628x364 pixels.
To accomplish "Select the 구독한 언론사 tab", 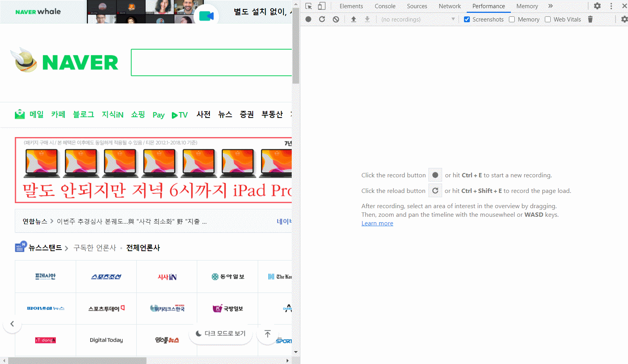I will point(95,248).
